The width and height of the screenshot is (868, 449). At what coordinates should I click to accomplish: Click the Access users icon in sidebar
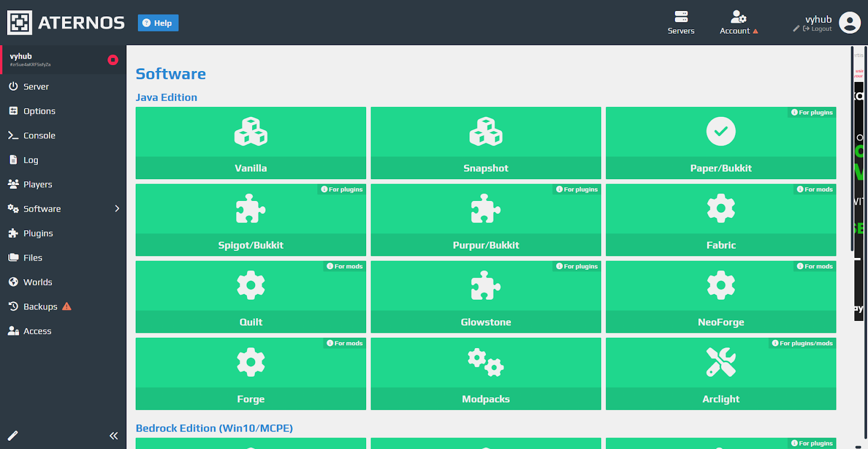click(14, 331)
